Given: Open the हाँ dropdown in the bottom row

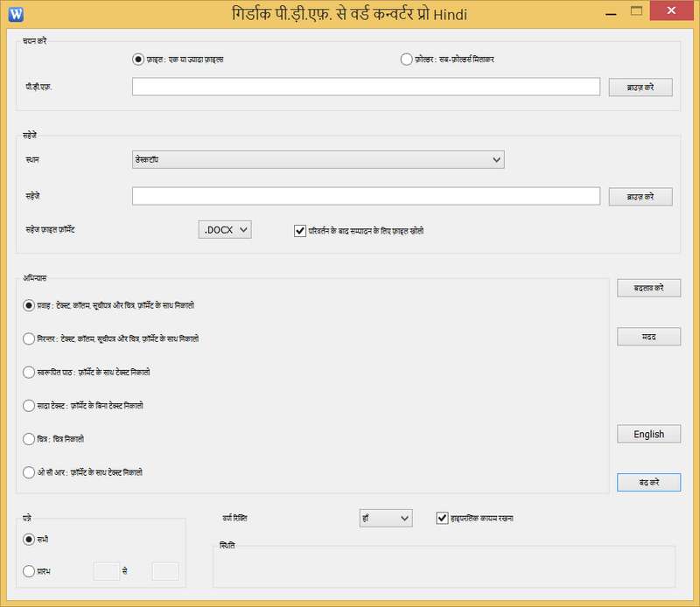Looking at the screenshot, I should pos(385,519).
